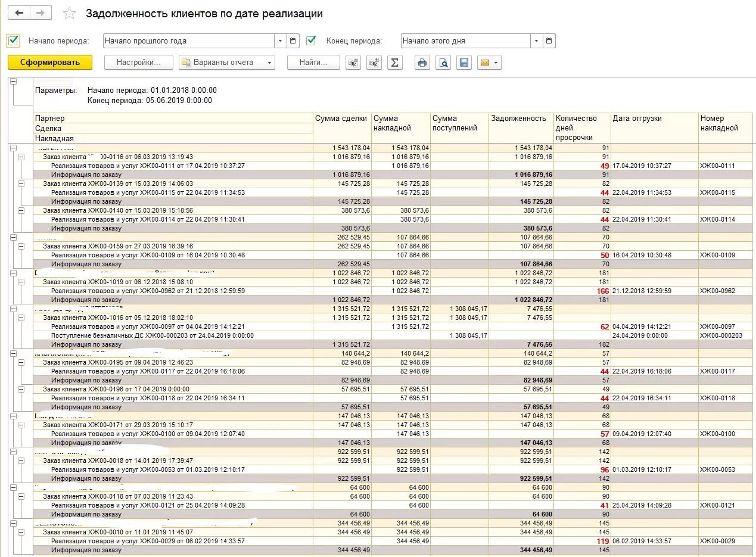Select red overdue value 96
756x557 pixels.
[605, 469]
